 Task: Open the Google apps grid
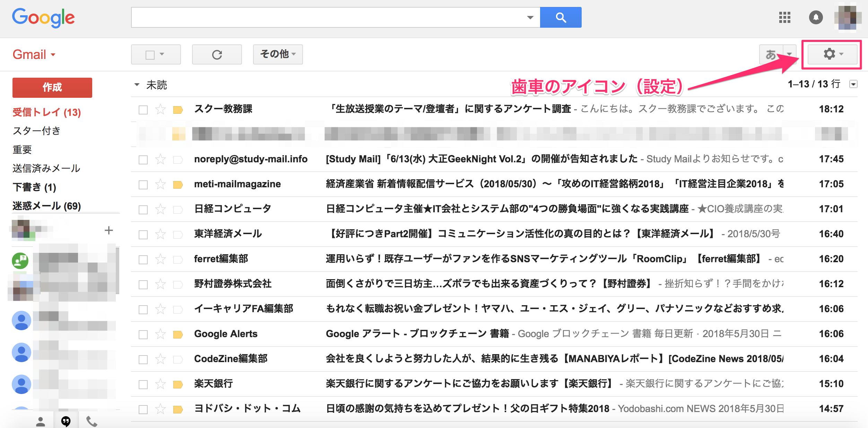point(784,17)
